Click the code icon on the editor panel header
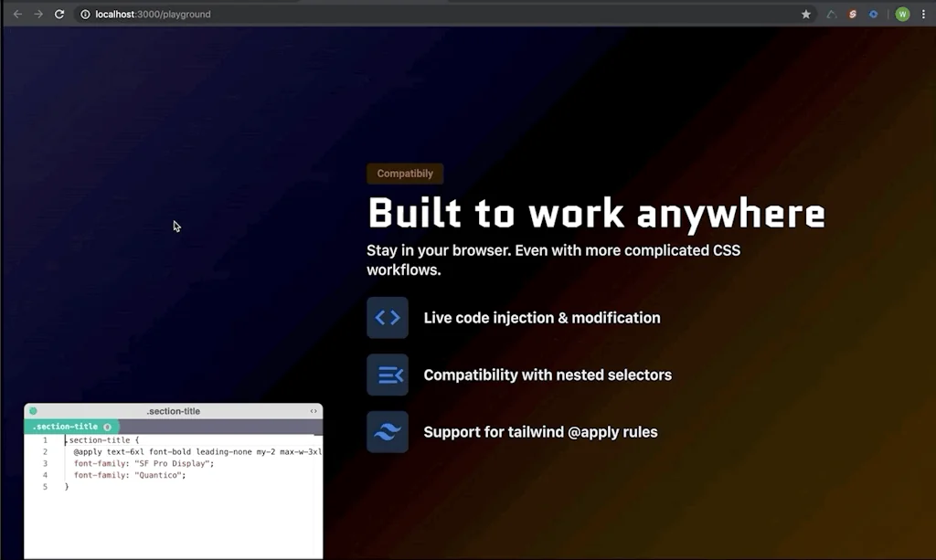Viewport: 936px width, 560px height. pyautogui.click(x=314, y=411)
